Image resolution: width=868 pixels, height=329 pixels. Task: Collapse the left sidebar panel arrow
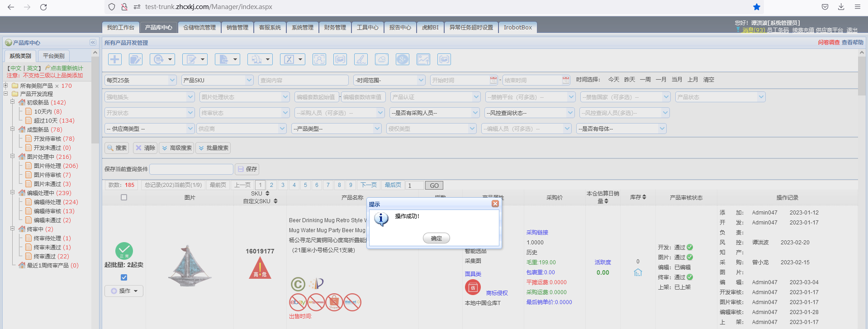click(93, 43)
